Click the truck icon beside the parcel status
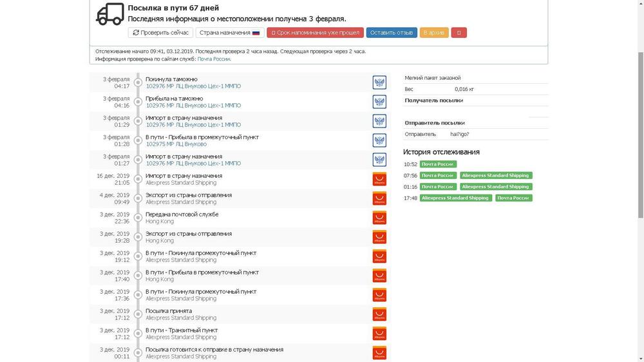 [109, 14]
